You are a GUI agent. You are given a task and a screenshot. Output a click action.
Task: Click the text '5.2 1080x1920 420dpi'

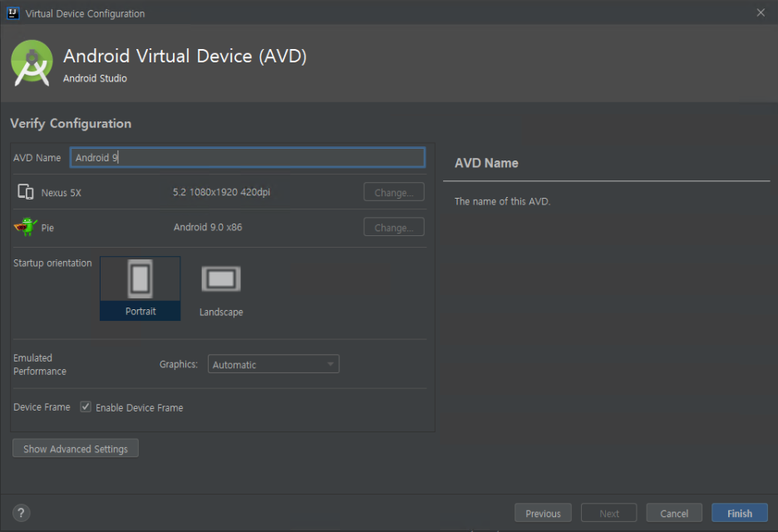(221, 192)
